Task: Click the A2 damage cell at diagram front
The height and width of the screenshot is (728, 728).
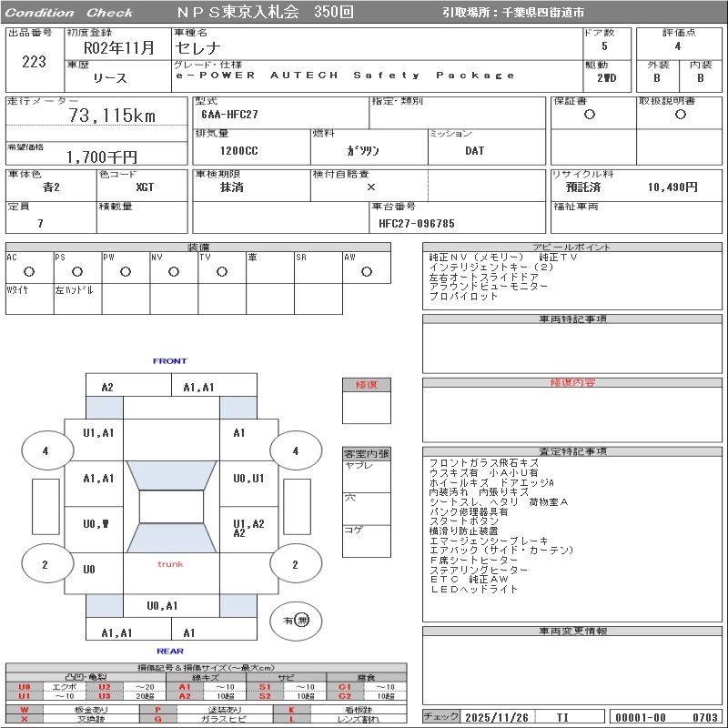Action: pos(107,387)
